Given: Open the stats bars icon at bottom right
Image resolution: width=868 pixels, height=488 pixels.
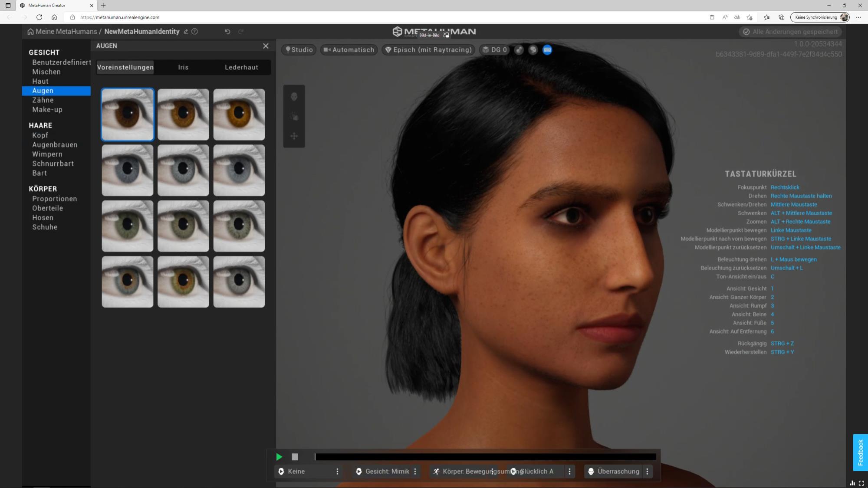Looking at the screenshot, I should coord(852,483).
